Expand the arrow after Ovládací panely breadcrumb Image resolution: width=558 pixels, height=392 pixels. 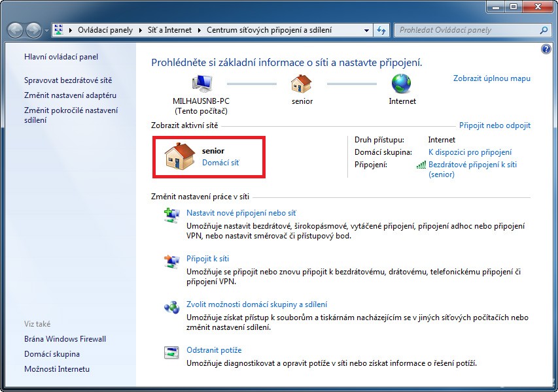[x=140, y=30]
